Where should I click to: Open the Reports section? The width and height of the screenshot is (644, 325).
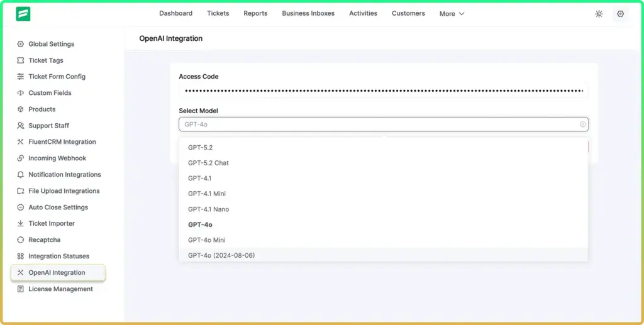point(255,14)
